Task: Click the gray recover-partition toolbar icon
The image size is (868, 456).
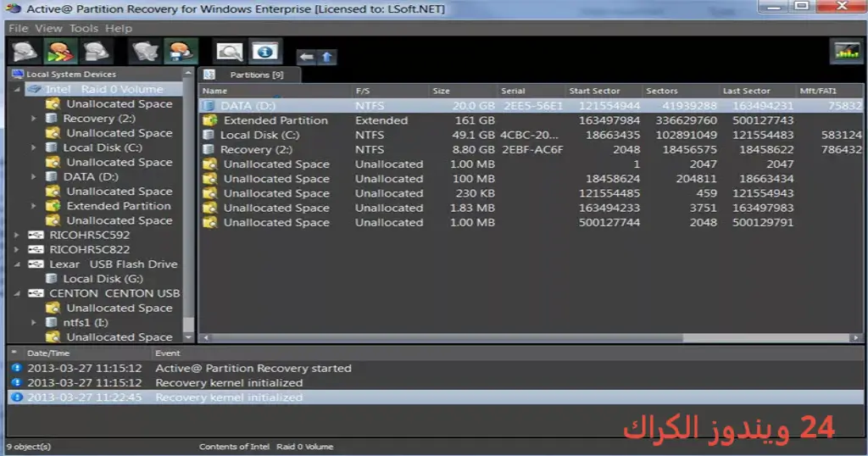Action: click(146, 52)
